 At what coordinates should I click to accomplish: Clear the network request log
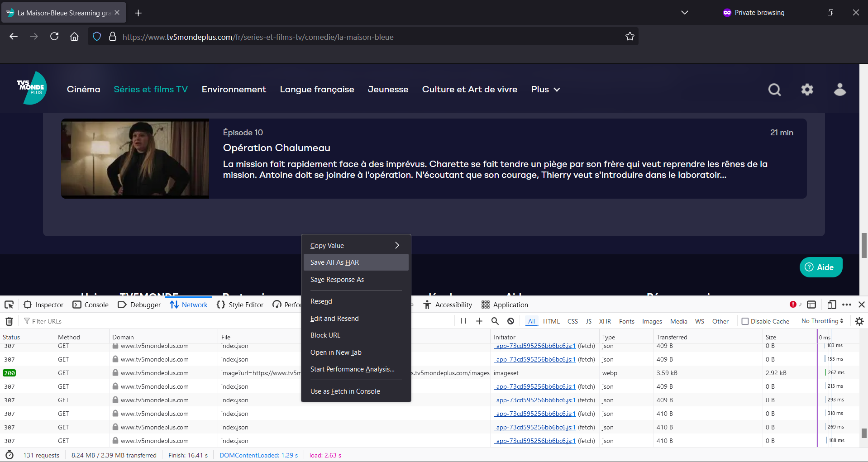point(9,321)
